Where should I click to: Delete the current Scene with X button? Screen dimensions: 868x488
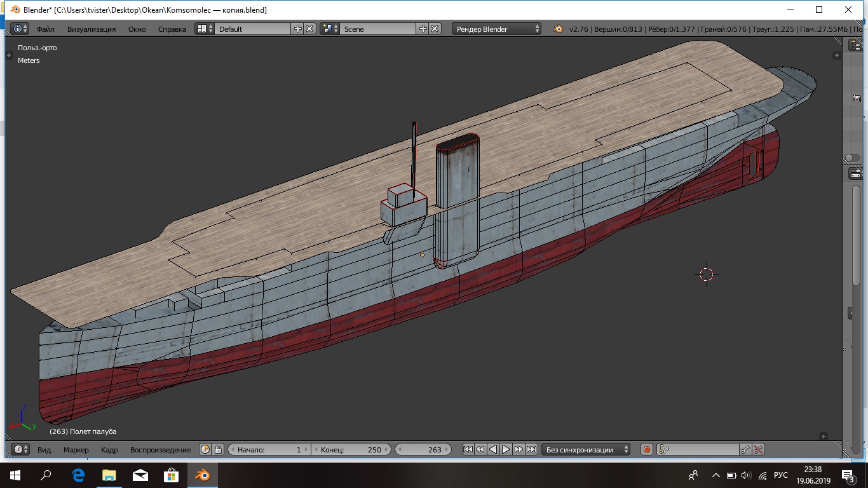coord(435,29)
